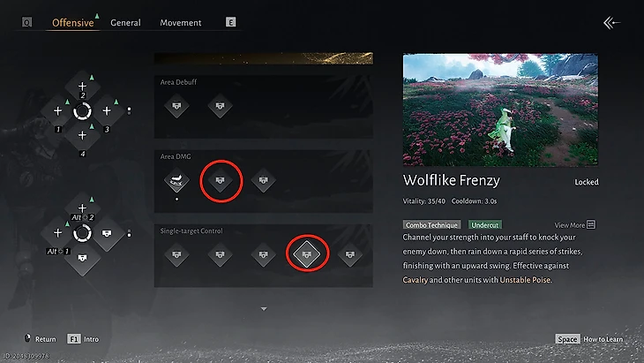Click the back arrow icon at top right

[x=611, y=23]
